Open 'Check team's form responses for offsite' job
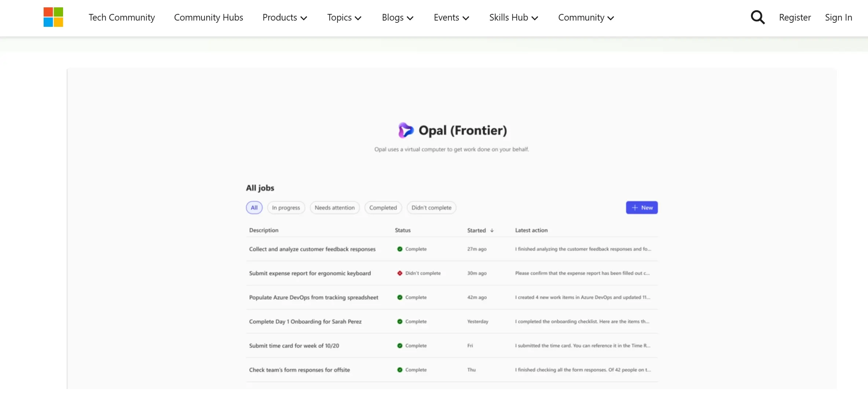 point(300,370)
